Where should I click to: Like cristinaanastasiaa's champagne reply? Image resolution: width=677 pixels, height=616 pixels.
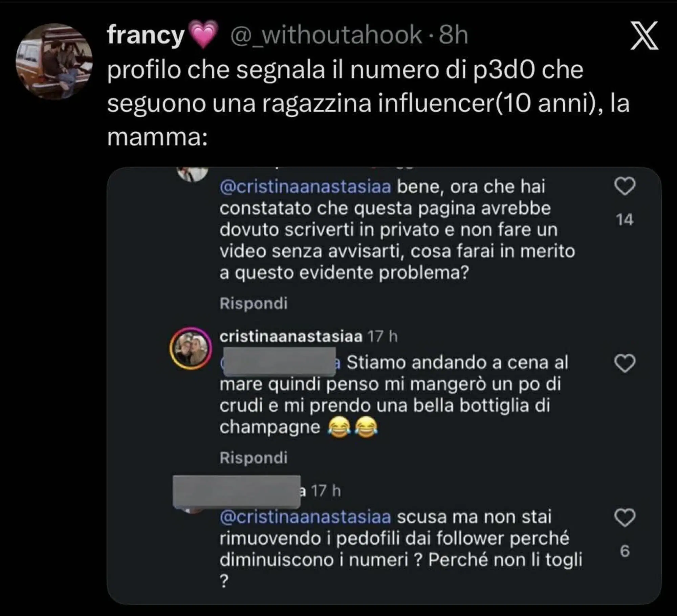(625, 364)
